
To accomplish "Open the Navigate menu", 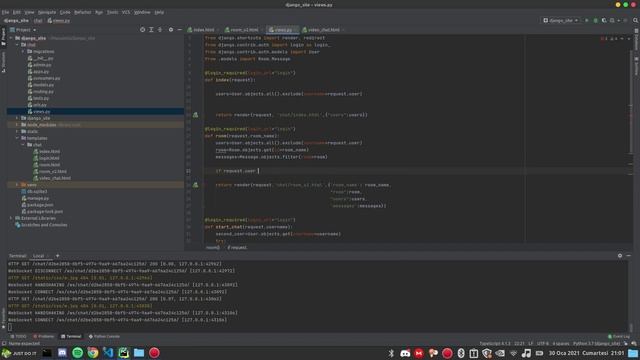I will pyautogui.click(x=47, y=12).
